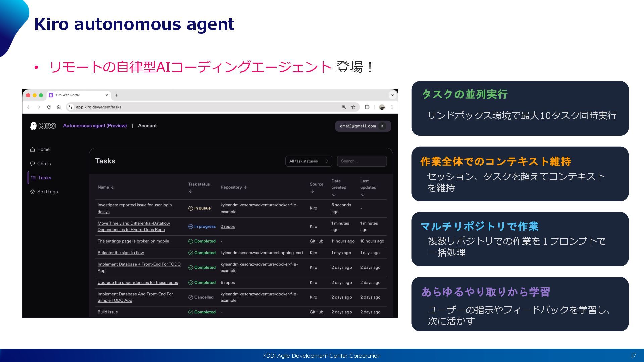Click the 2 repos link
Screen dimensions: 644x362
(x=227, y=226)
